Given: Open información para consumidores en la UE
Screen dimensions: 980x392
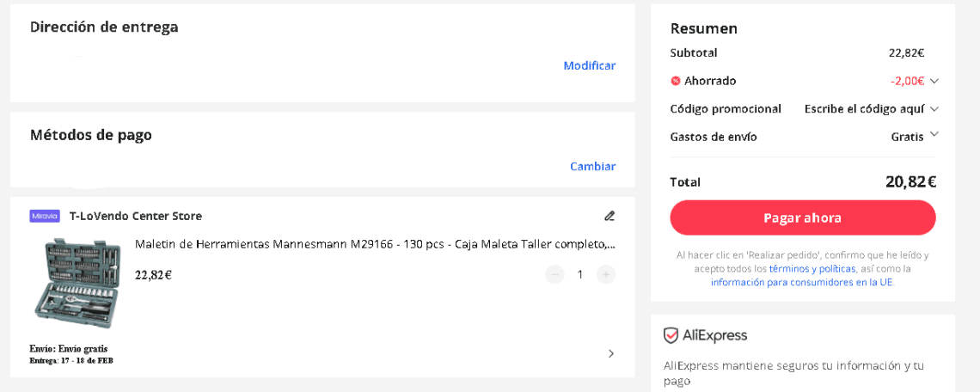Looking at the screenshot, I should click(802, 282).
